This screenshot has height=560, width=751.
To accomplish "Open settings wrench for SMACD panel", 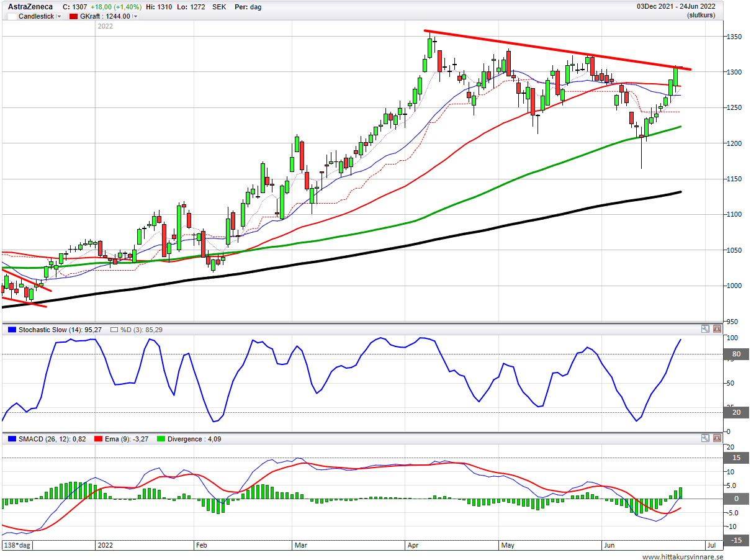I will click(x=705, y=438).
